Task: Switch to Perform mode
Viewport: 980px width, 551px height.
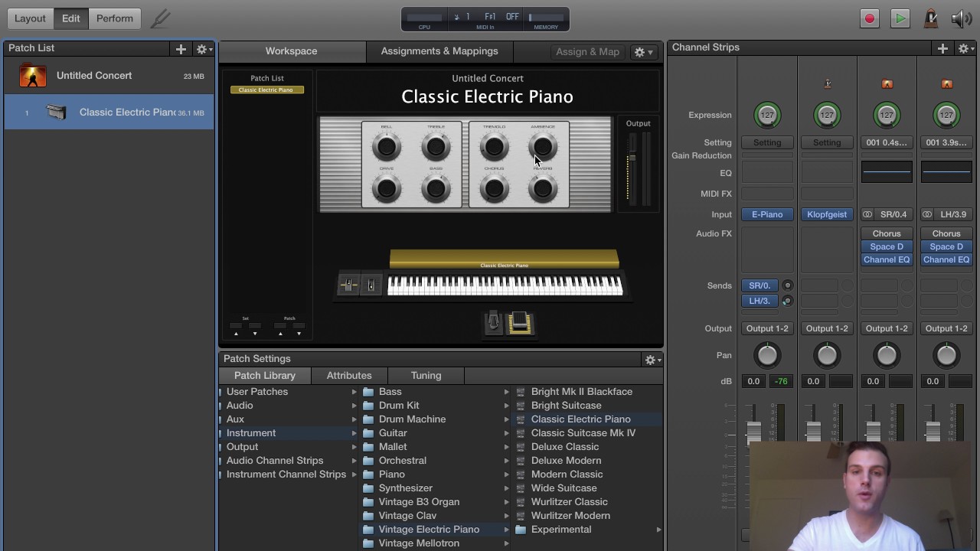Action: [x=114, y=18]
